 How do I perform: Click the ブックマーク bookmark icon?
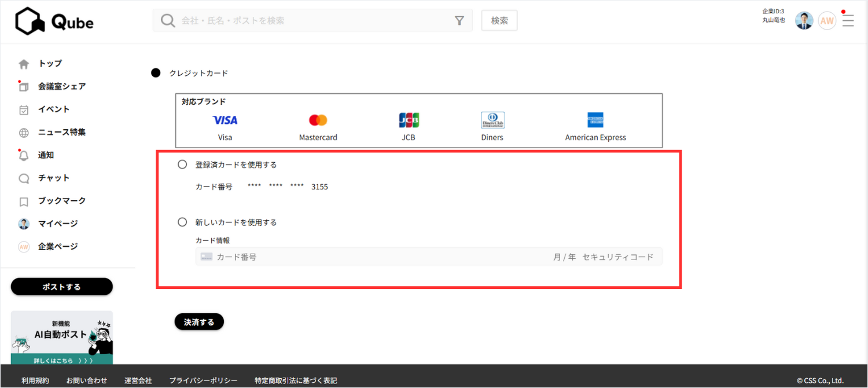point(24,202)
